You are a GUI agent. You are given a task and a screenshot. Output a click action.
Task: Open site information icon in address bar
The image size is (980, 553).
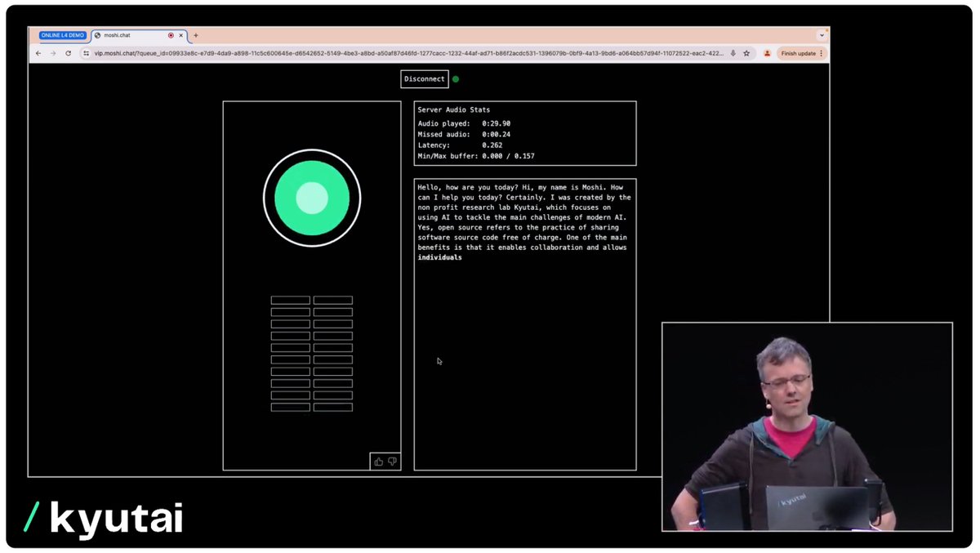tap(87, 53)
